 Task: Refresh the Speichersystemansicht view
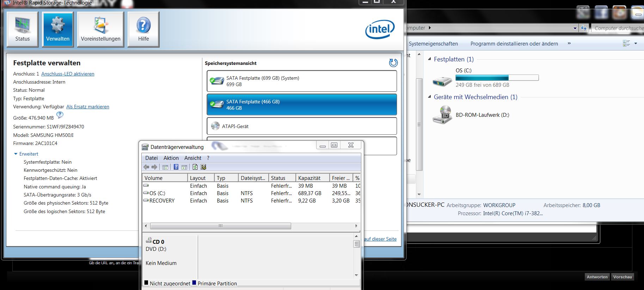[x=393, y=63]
